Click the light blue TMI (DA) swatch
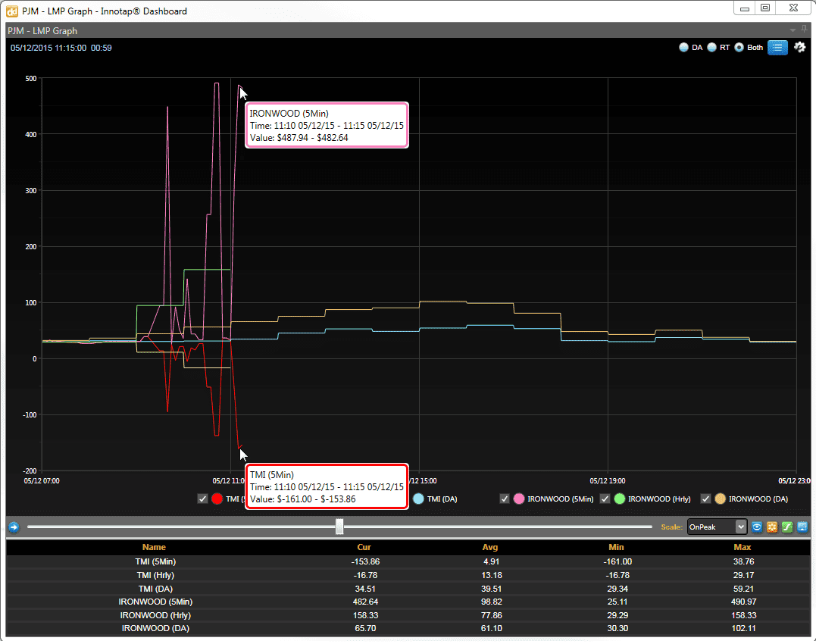Image resolution: width=816 pixels, height=644 pixels. point(418,499)
